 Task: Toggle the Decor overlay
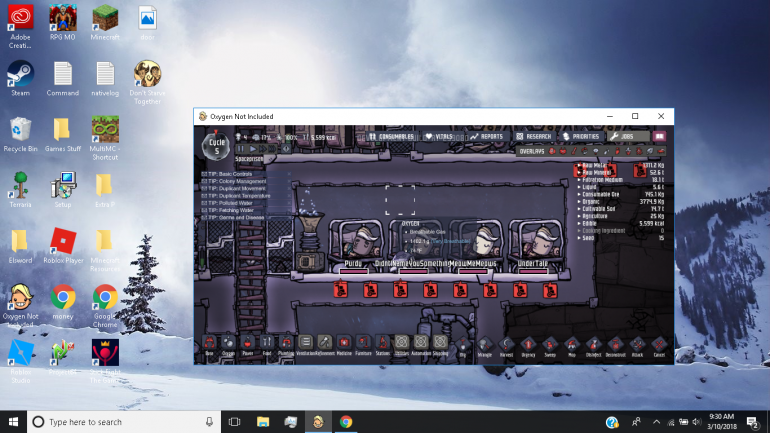click(x=628, y=151)
